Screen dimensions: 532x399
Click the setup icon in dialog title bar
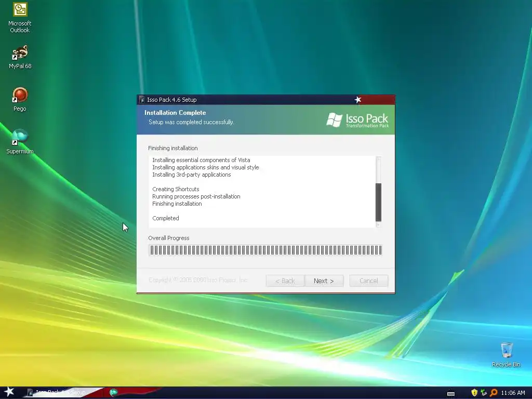tap(142, 100)
